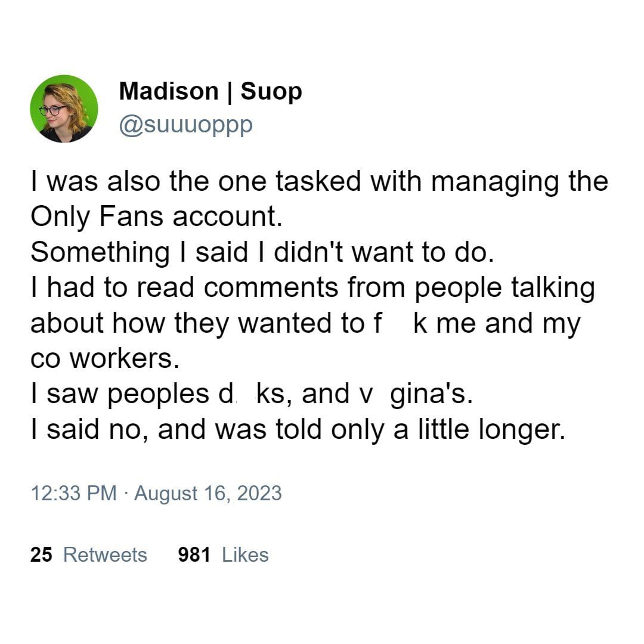This screenshot has width=644, height=644.
Task: Click the August 16, 2023 date
Action: point(208,494)
